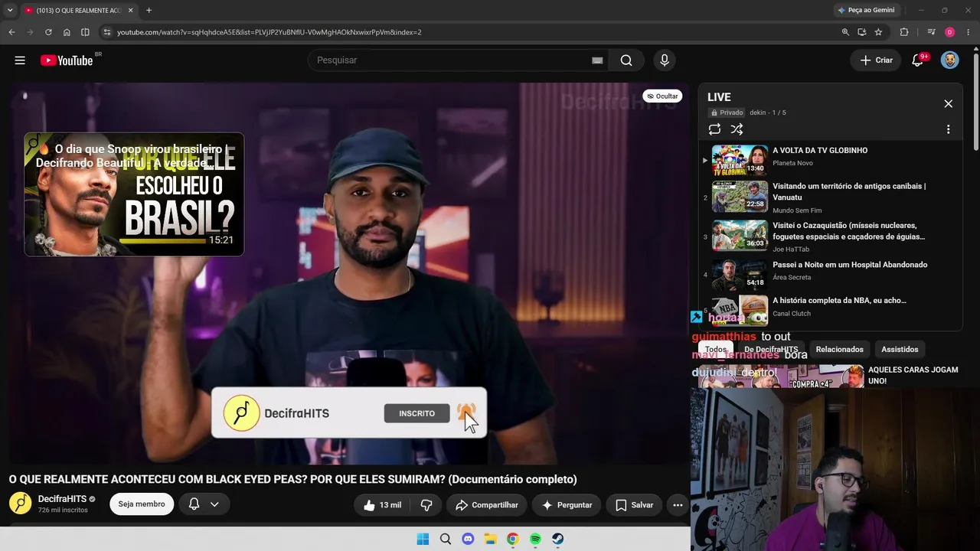Dislike the video with thumbs down
Image resolution: width=980 pixels, height=551 pixels.
[x=426, y=505]
